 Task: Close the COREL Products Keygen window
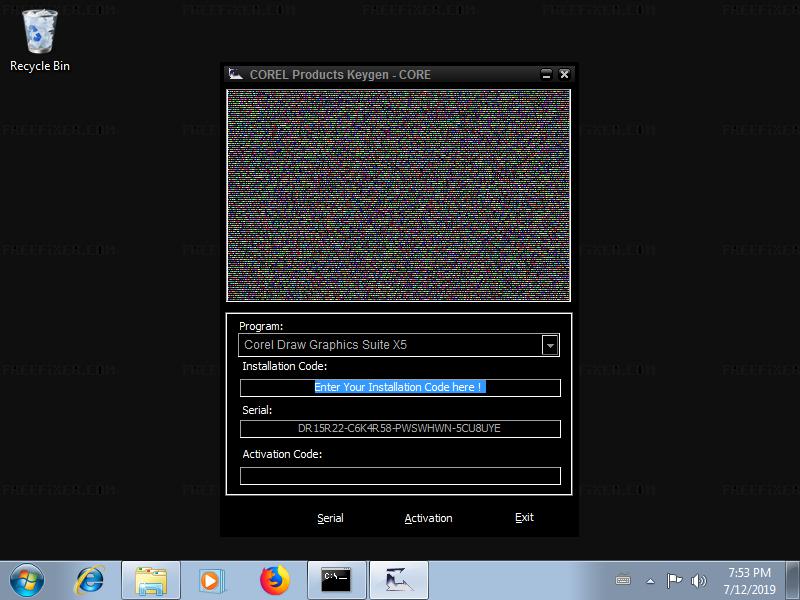coord(564,74)
